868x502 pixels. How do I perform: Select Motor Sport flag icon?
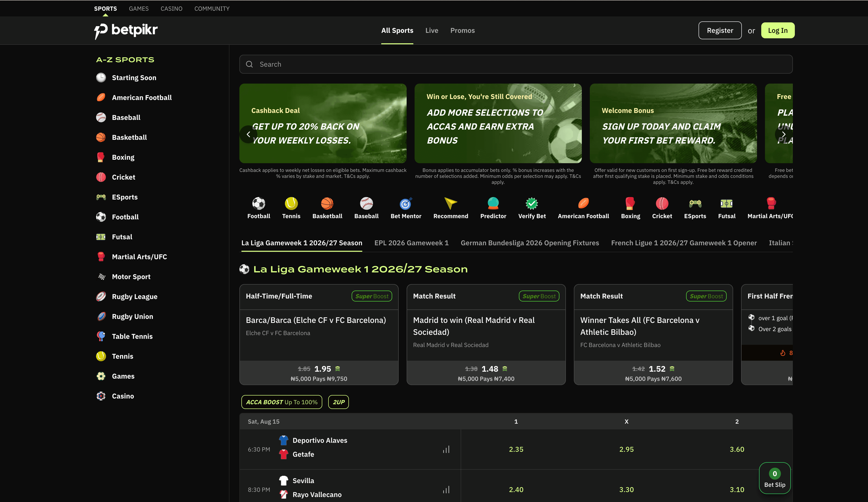(x=101, y=276)
